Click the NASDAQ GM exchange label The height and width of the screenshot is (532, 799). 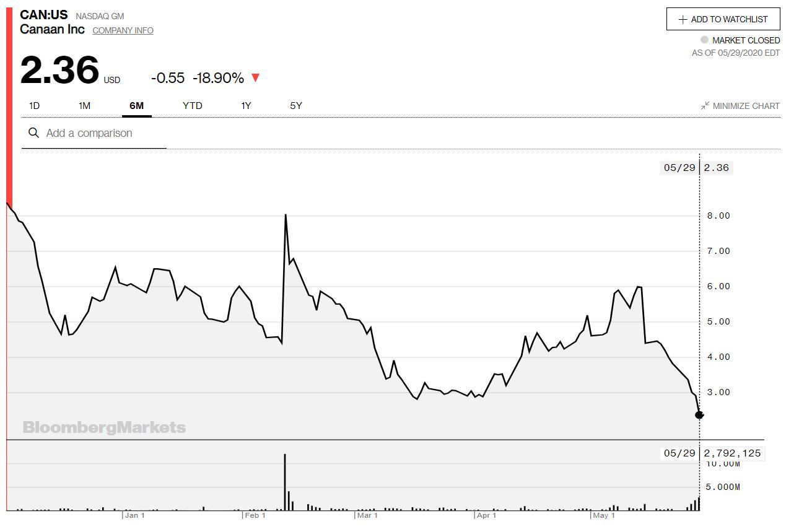tap(100, 16)
